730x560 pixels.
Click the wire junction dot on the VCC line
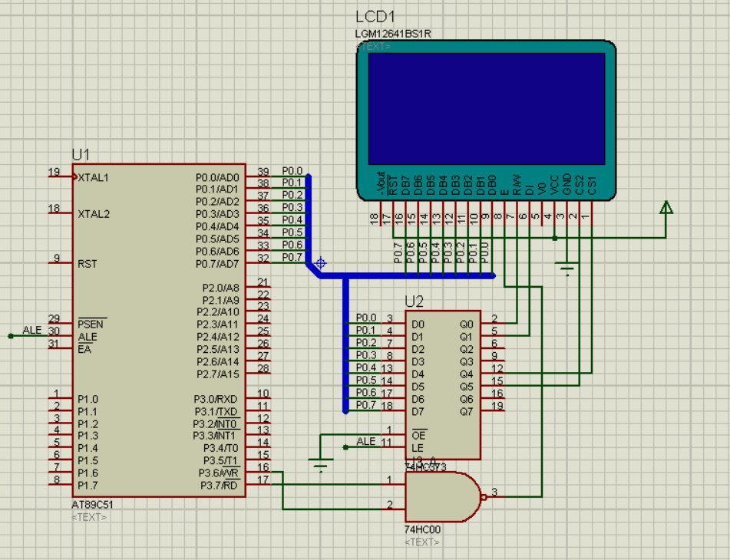point(554,238)
